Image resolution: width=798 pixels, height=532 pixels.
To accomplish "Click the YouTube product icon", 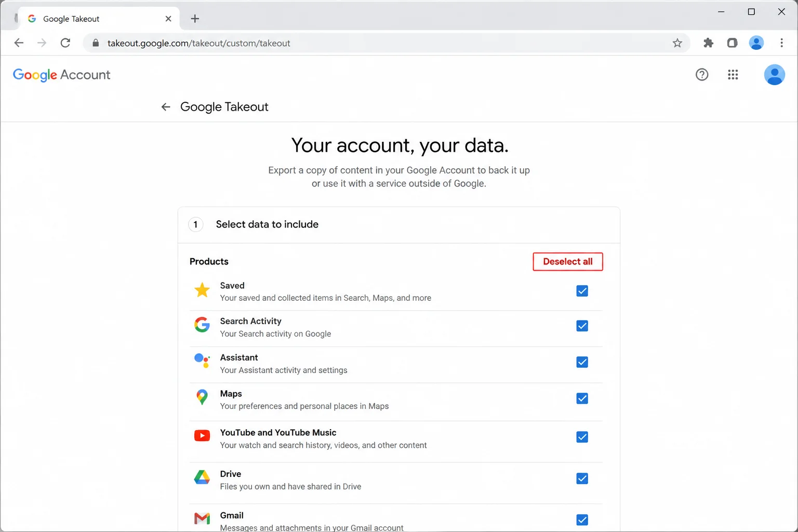I will (202, 435).
